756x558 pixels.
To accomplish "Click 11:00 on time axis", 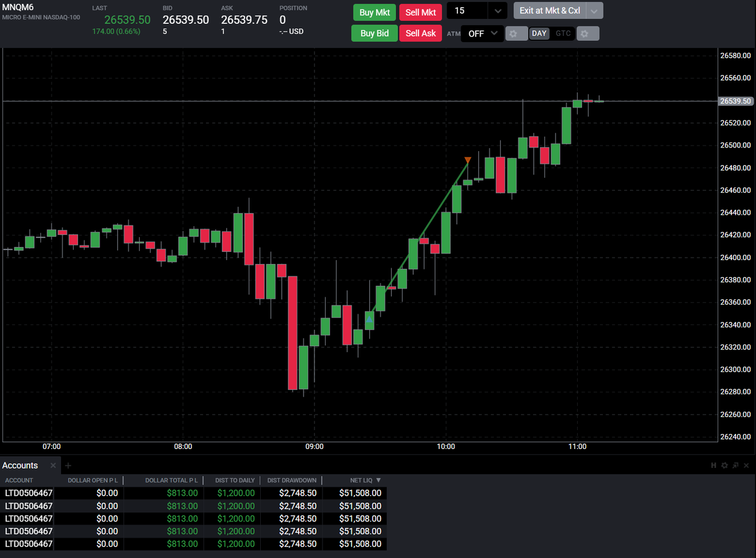I will click(577, 447).
